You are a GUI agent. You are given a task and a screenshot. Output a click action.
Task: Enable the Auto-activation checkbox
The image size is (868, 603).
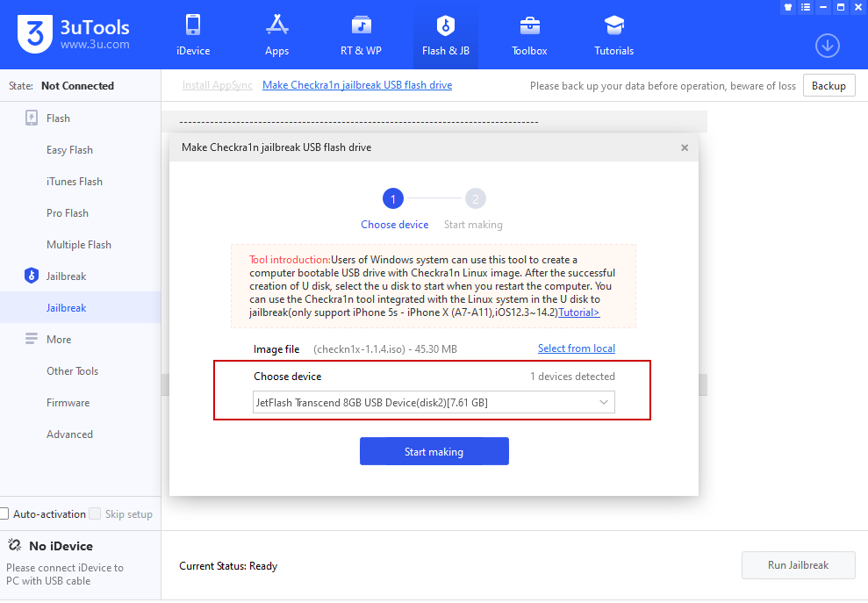4,513
